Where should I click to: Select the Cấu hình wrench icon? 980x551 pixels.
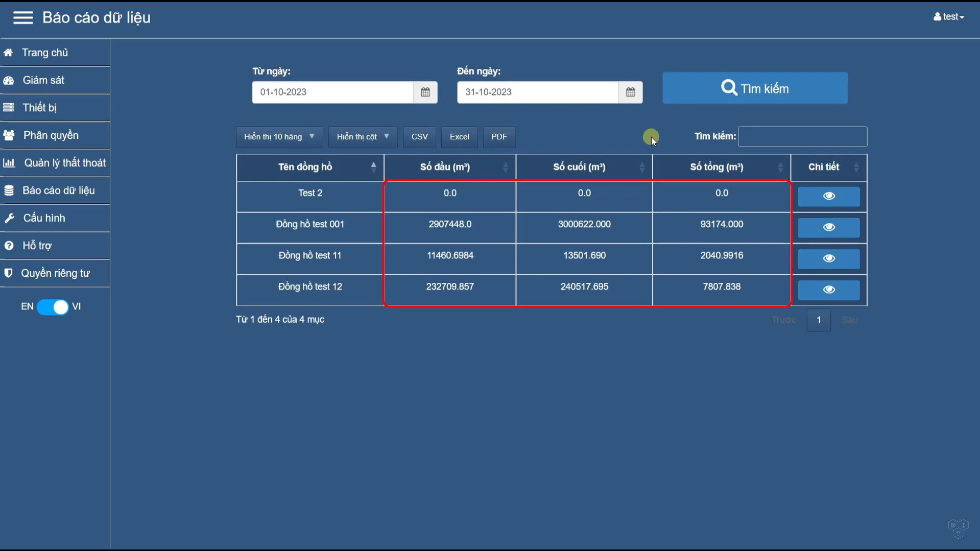click(x=9, y=218)
